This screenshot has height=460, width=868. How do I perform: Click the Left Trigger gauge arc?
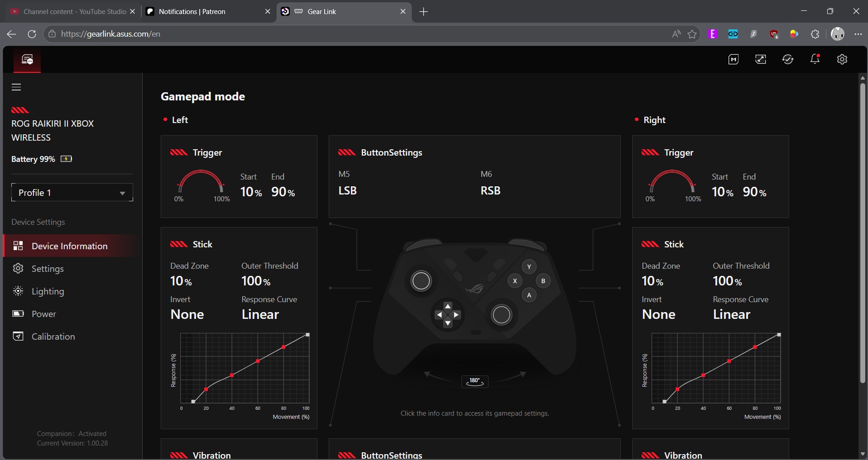click(x=201, y=182)
